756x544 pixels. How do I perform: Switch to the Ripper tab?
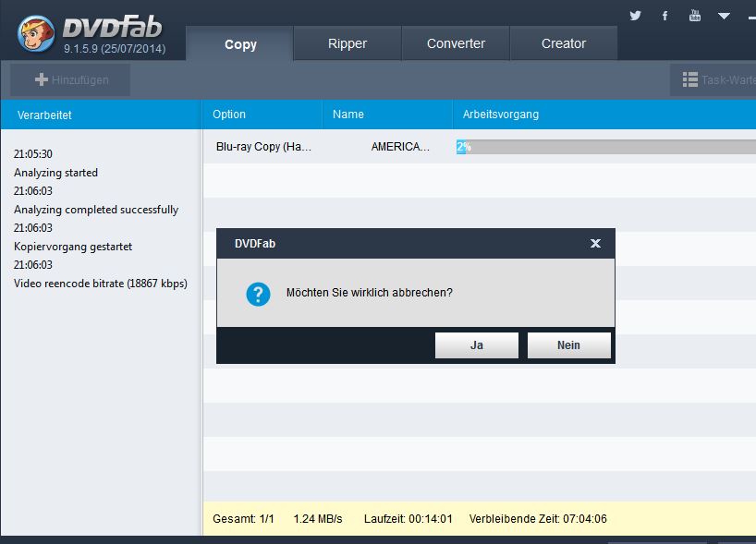pos(348,43)
